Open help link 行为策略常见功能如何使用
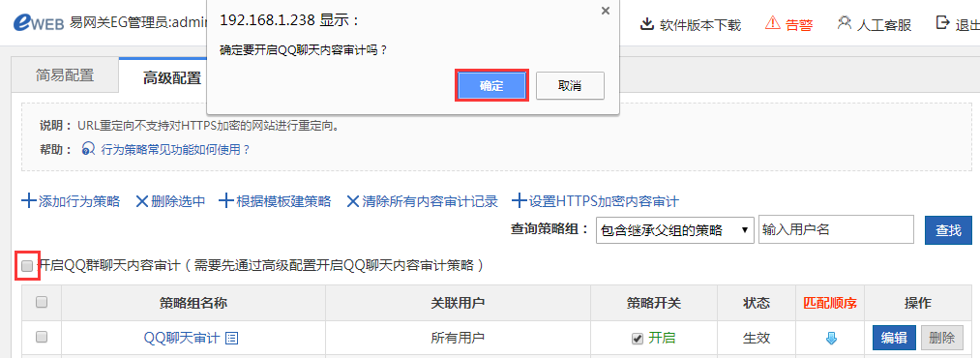Image resolution: width=980 pixels, height=358 pixels. click(x=176, y=150)
